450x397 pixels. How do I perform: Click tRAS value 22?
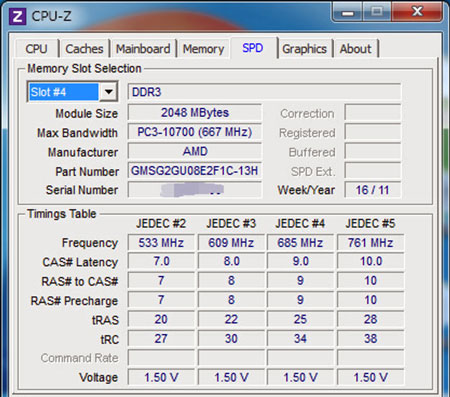point(231,319)
